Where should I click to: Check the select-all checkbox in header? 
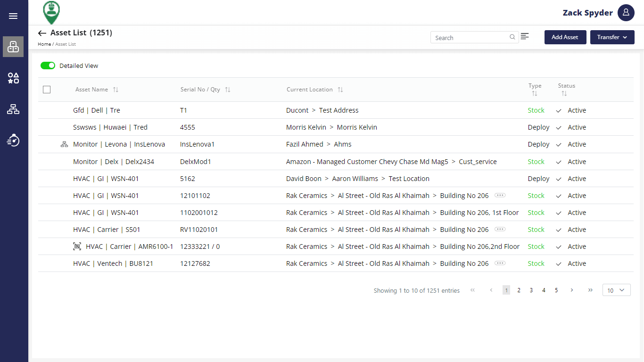point(47,90)
